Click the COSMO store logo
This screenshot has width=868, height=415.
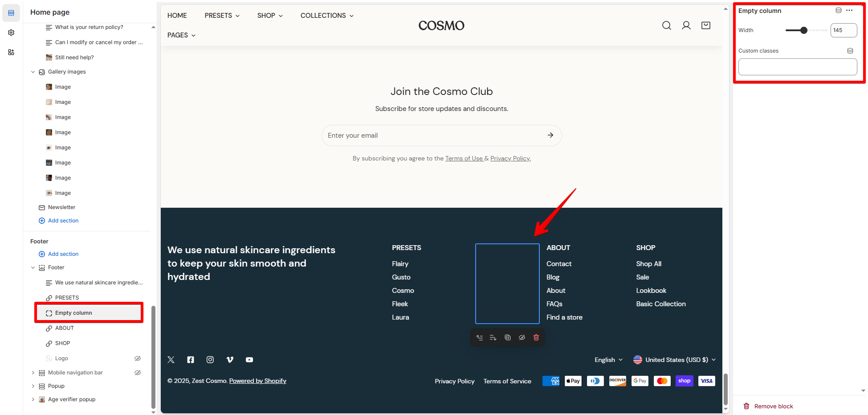point(441,25)
